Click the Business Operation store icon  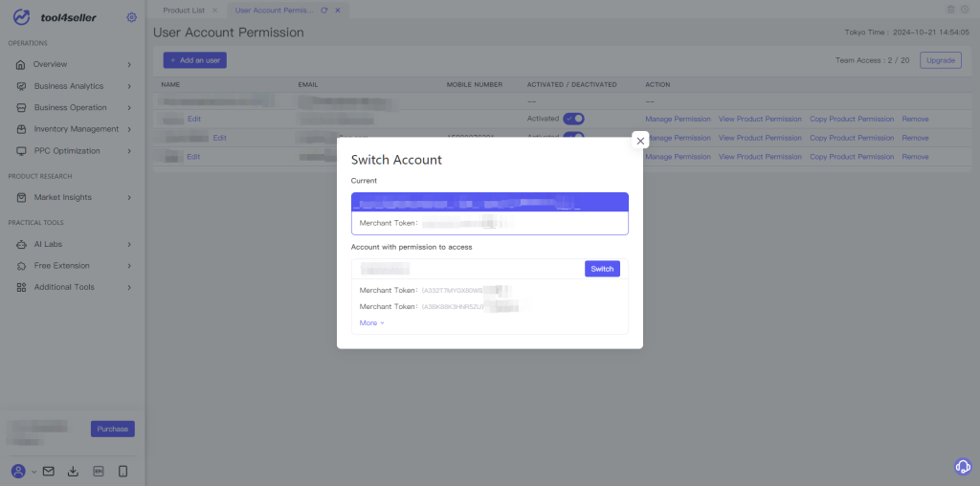tap(21, 107)
